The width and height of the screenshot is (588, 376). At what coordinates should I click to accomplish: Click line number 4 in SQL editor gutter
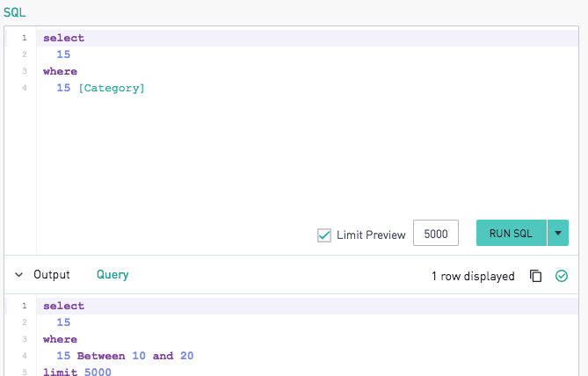tap(25, 88)
